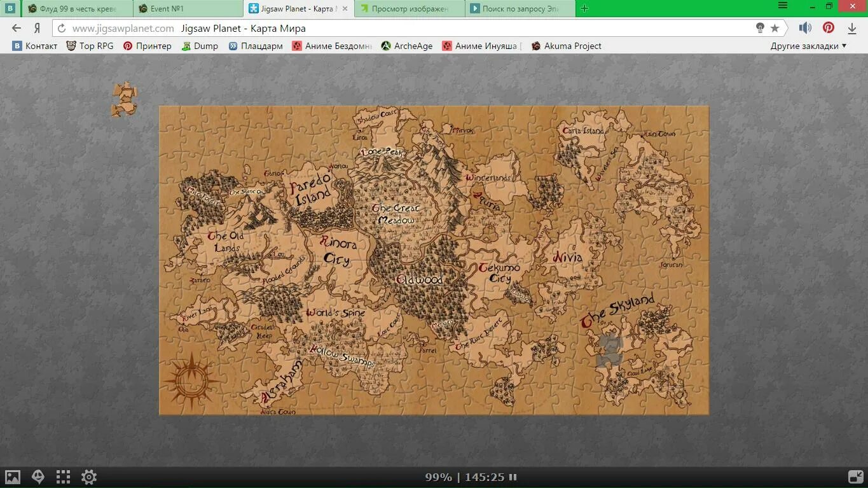868x488 pixels.
Task: Open the browser hamburger menu
Action: (x=783, y=6)
